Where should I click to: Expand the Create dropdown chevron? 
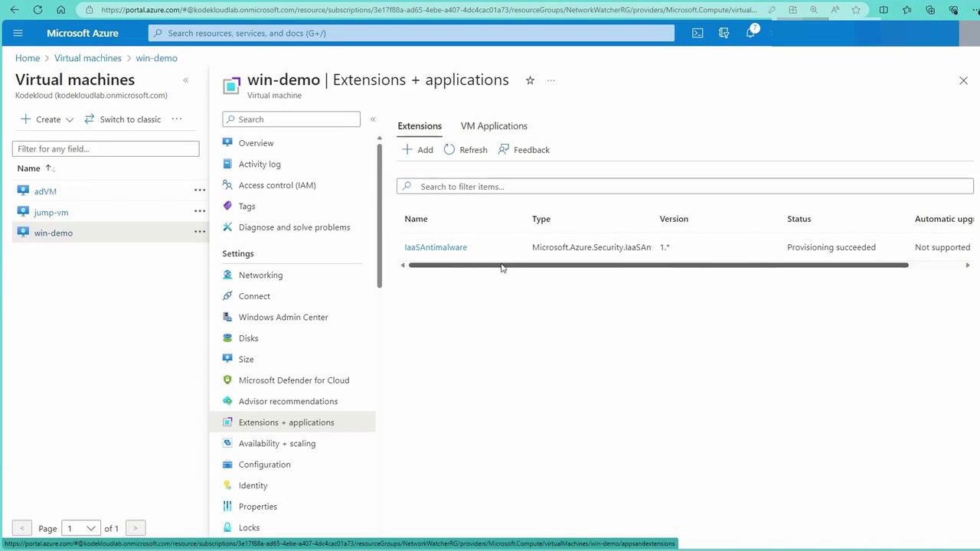[x=70, y=119]
